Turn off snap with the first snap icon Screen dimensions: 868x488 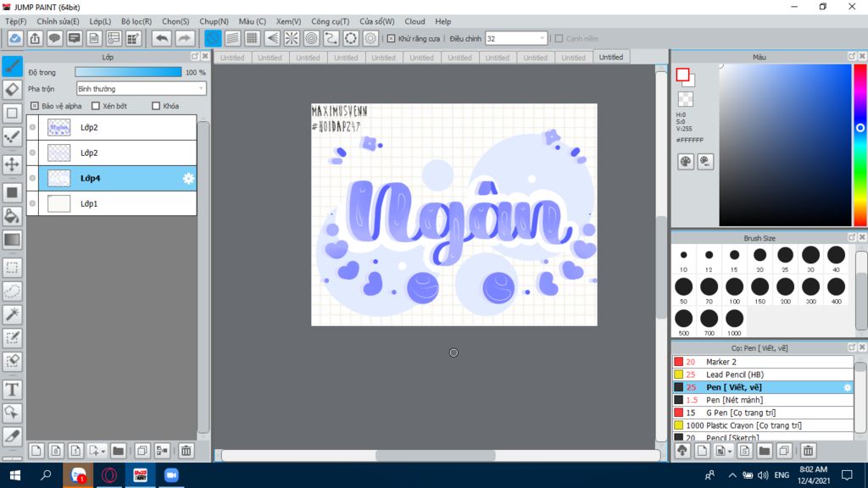point(213,38)
